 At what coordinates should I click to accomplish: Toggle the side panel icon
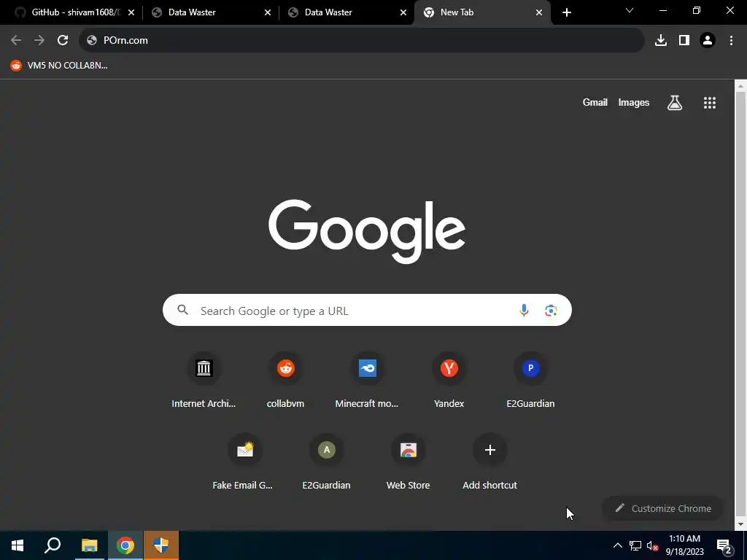(684, 41)
